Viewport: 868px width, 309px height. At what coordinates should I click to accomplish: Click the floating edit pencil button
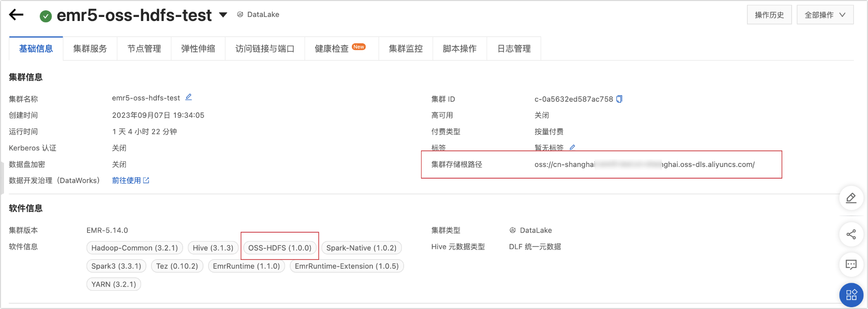[851, 198]
